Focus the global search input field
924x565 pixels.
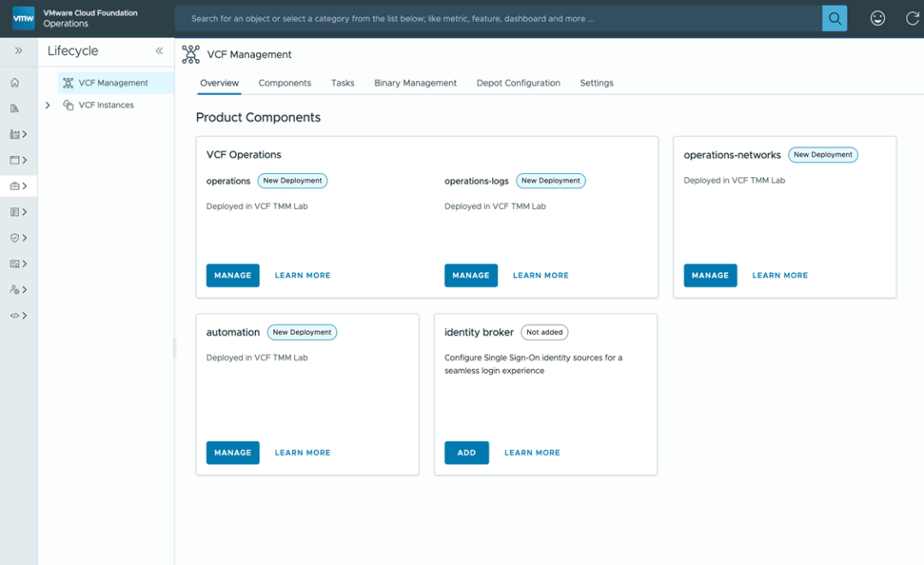498,18
